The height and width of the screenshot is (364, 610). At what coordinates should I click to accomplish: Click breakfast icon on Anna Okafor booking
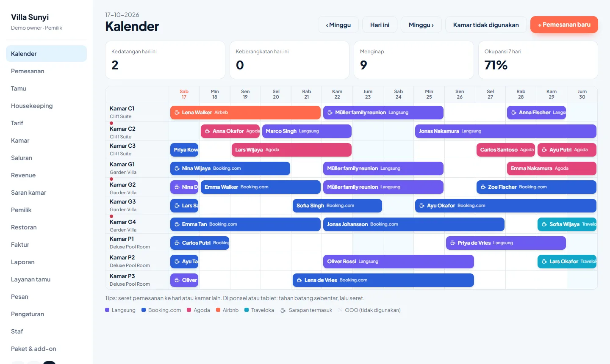tap(208, 131)
